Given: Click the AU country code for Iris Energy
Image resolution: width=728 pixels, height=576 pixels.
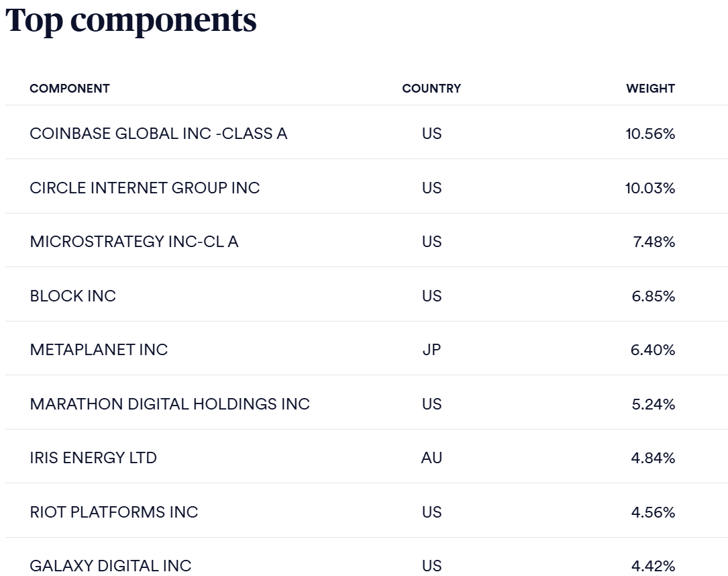Looking at the screenshot, I should pos(431,458).
